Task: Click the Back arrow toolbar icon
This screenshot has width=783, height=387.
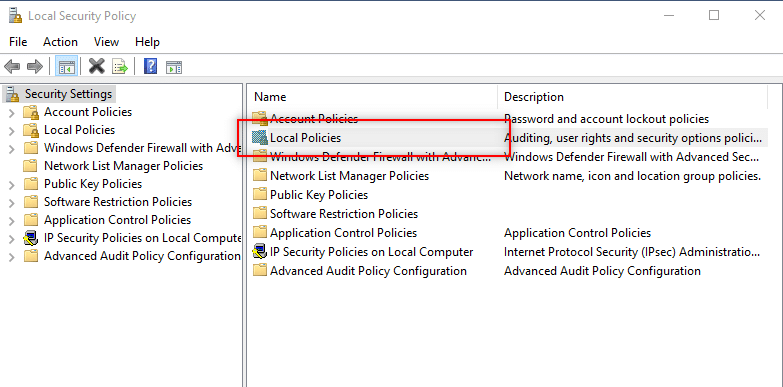Action: 12,66
